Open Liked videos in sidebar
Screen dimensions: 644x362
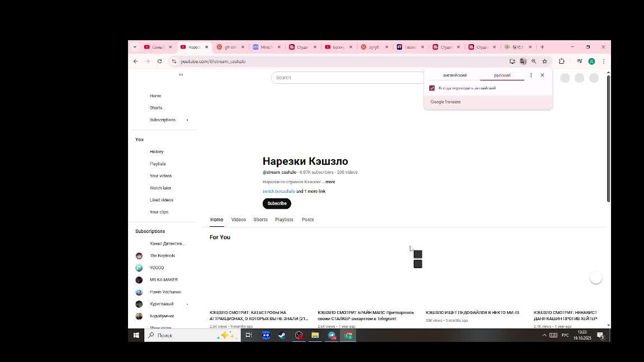(162, 200)
